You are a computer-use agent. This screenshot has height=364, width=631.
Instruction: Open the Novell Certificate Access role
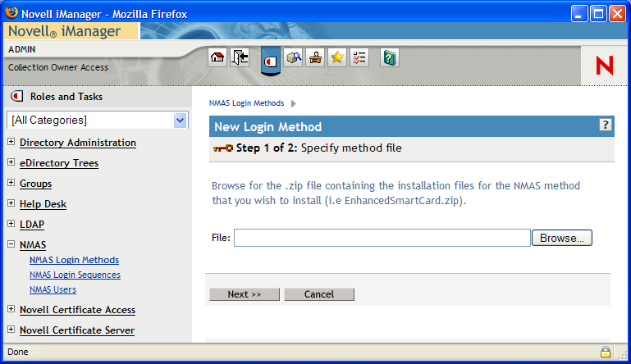point(77,310)
